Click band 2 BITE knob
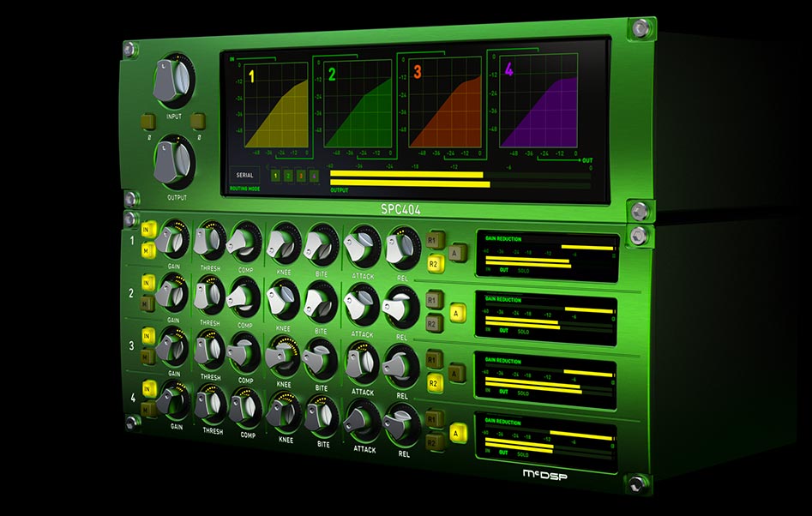Image resolution: width=812 pixels, height=516 pixels. (x=320, y=299)
